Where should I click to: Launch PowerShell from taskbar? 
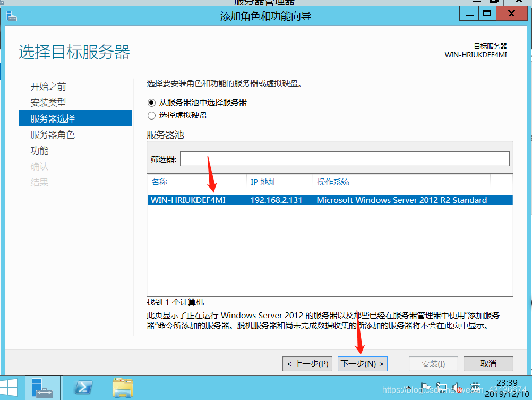coord(83,387)
